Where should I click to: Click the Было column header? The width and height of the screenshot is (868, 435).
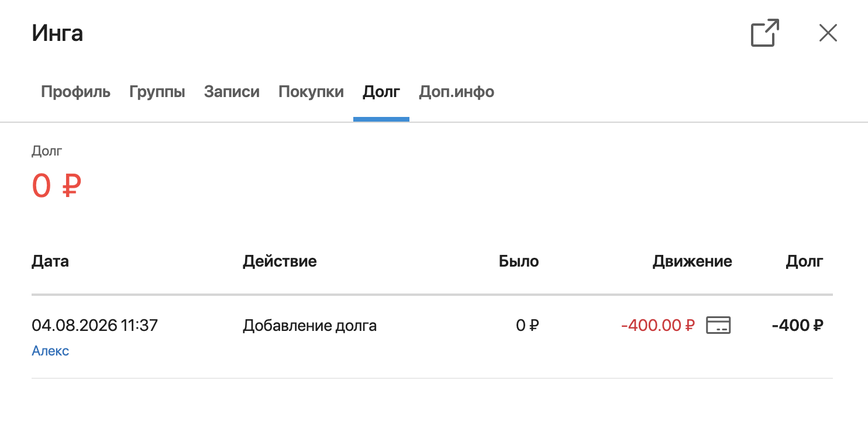[x=519, y=261]
